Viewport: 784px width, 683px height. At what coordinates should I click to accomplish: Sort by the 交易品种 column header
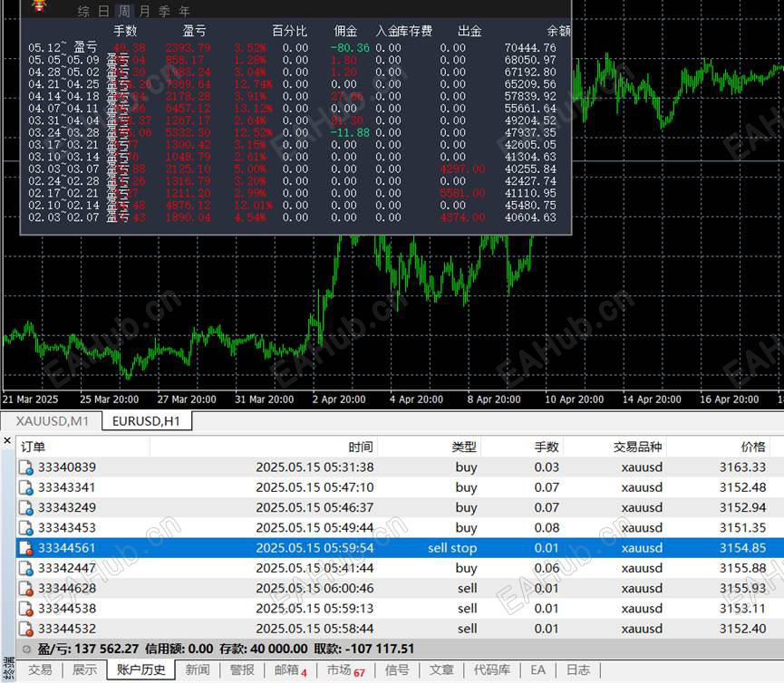coord(615,447)
